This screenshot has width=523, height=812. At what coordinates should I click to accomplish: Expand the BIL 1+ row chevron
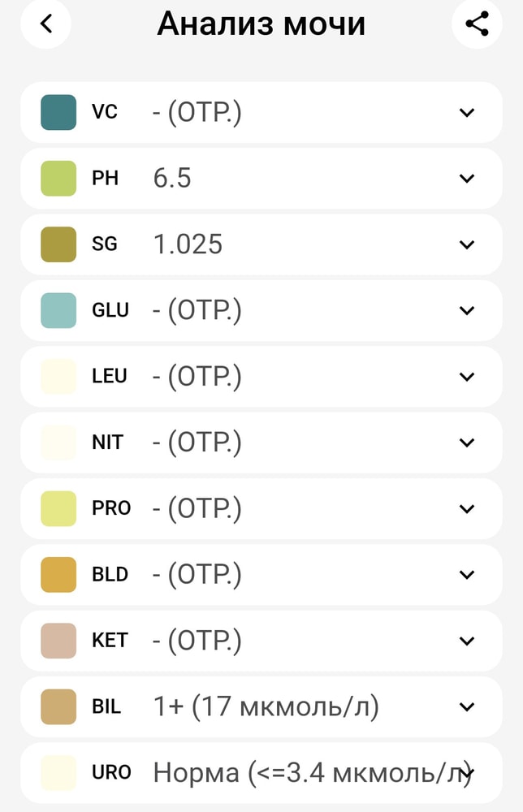[x=466, y=707]
